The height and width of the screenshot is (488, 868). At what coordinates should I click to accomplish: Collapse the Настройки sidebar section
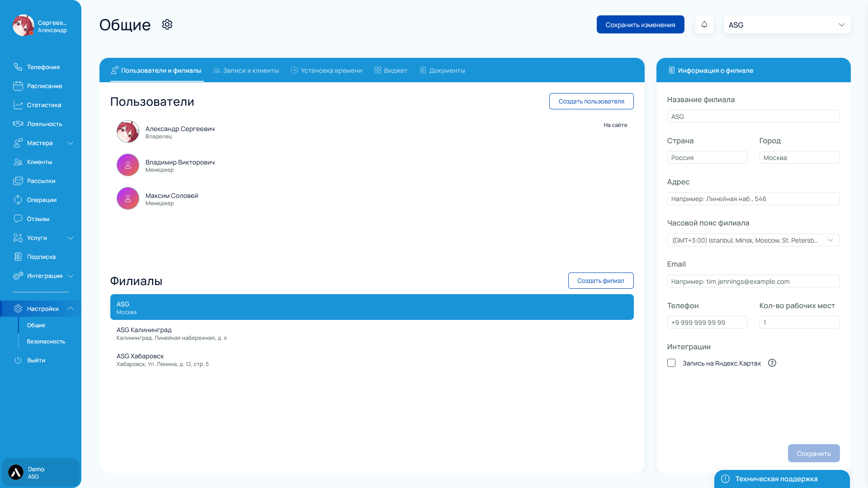[x=71, y=308]
